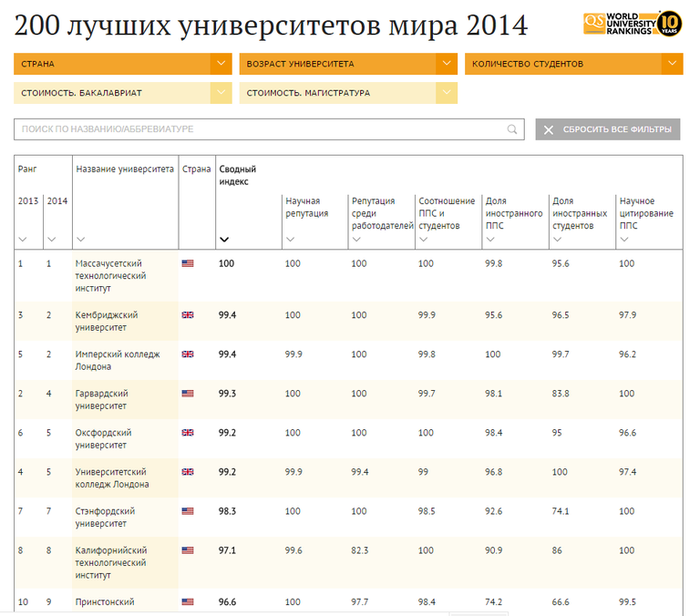This screenshot has width=700, height=616.
Task: Open the КОЛИЧЕСТВО СТУДЕНТОВ dropdown
Action: 573,64
